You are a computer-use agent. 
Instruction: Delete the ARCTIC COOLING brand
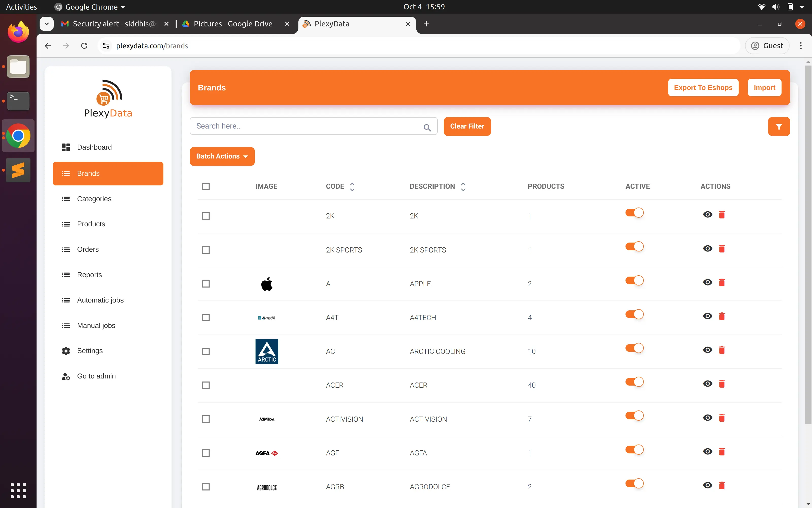point(722,350)
